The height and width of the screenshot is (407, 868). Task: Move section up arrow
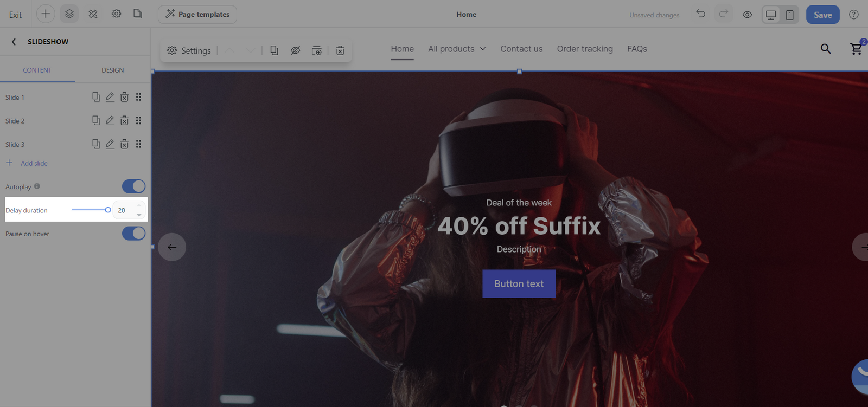point(230,50)
